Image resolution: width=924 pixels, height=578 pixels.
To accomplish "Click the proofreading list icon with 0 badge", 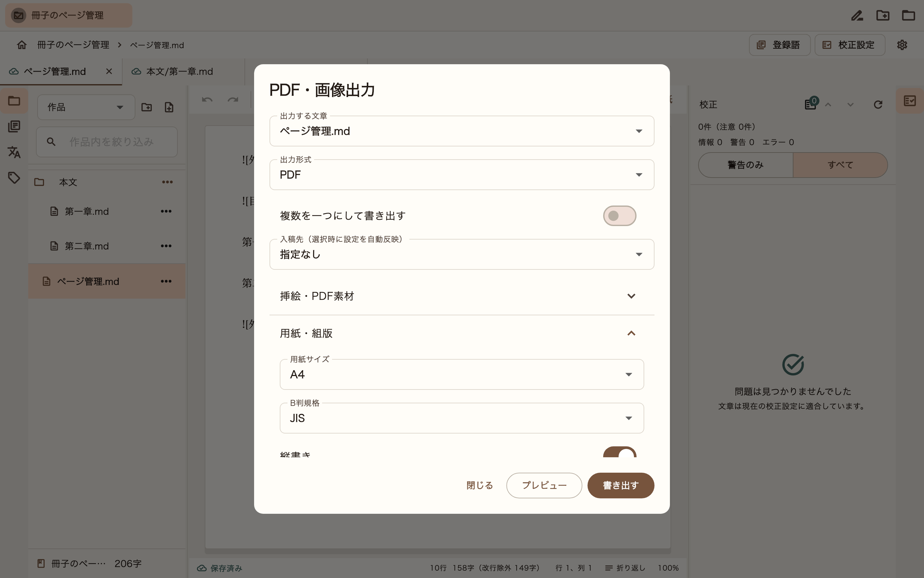I will pyautogui.click(x=811, y=104).
